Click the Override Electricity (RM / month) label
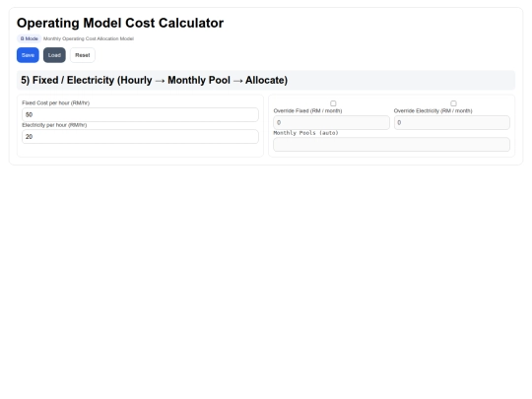This screenshot has width=532, height=399. click(x=432, y=110)
